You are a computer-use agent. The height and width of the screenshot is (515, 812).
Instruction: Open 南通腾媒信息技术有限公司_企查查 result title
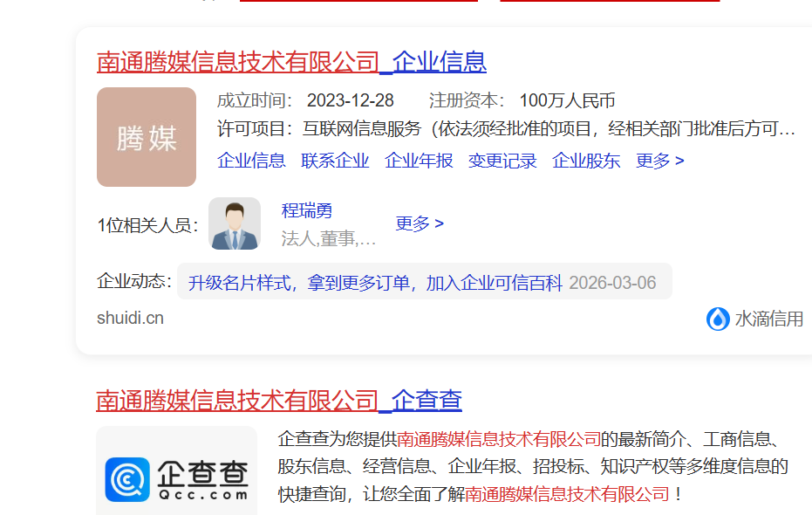click(279, 400)
